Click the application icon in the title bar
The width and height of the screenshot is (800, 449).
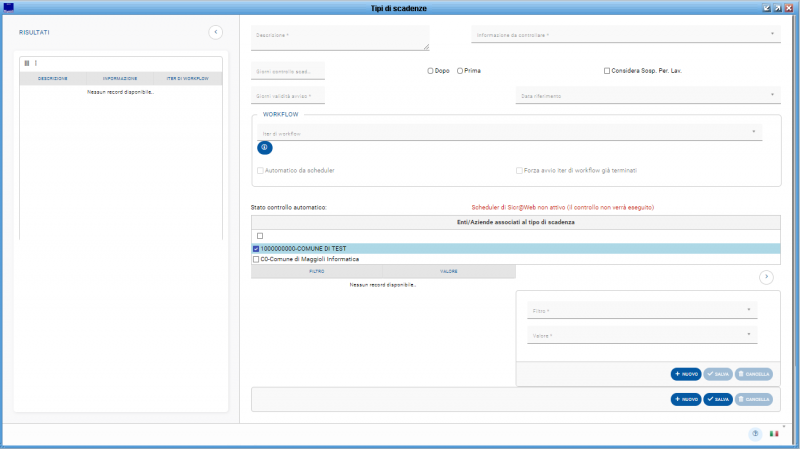coord(9,7)
